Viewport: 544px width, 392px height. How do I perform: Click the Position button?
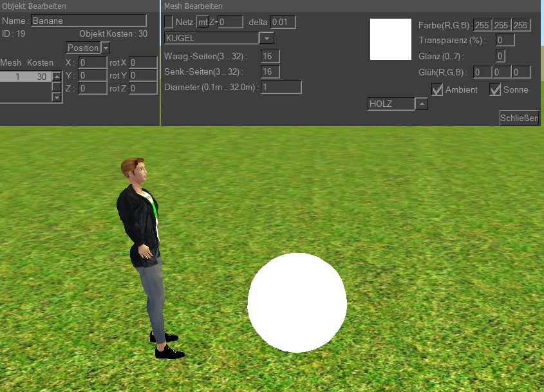(x=83, y=48)
